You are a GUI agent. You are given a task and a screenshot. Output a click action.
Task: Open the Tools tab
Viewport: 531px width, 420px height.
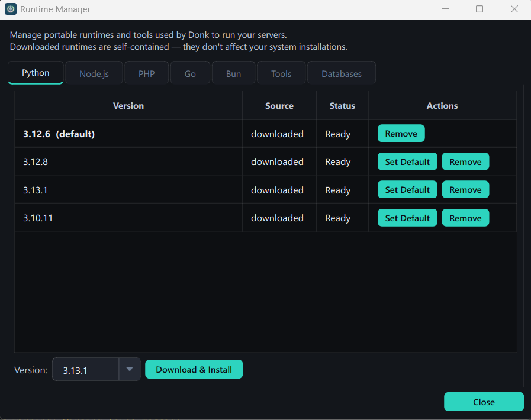point(281,73)
